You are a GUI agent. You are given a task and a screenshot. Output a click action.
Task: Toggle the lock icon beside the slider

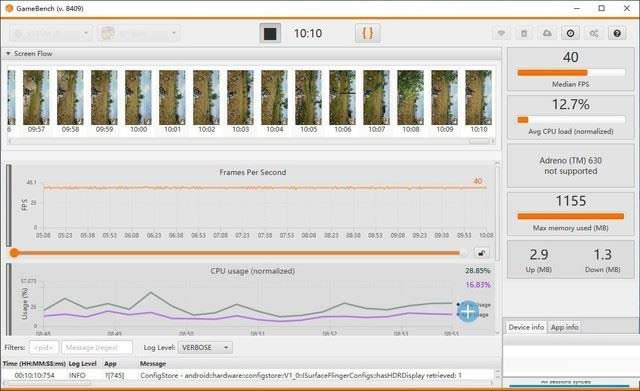coord(482,253)
